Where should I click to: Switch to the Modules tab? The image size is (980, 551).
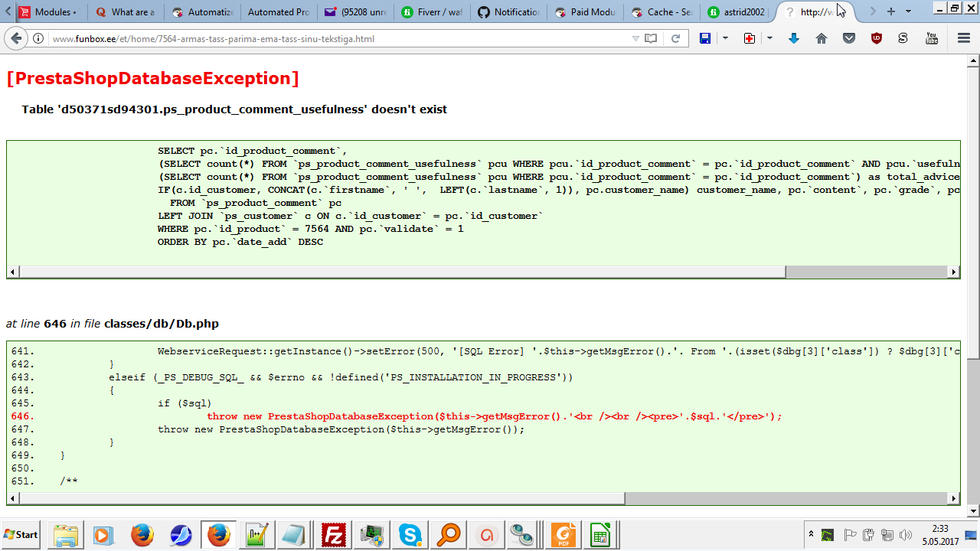pyautogui.click(x=48, y=12)
